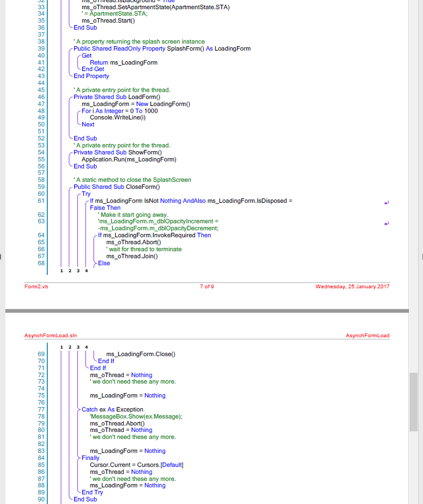Click the footer date Wednesday, 25 January 2017
This screenshot has height=504, width=423.
click(x=352, y=286)
